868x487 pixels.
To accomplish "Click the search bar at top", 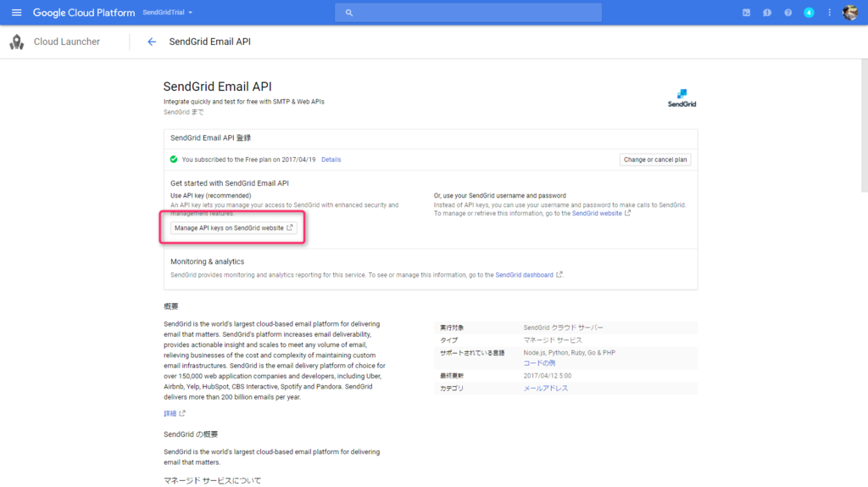I will click(468, 12).
